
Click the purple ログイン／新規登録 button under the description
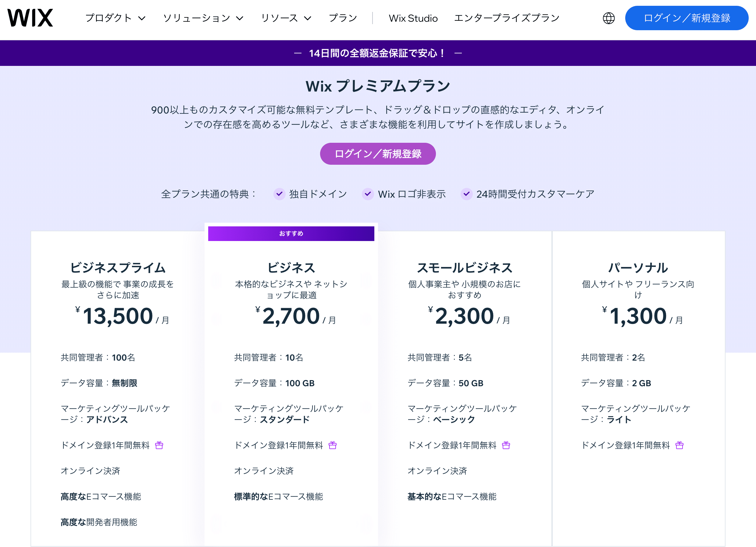(x=378, y=154)
